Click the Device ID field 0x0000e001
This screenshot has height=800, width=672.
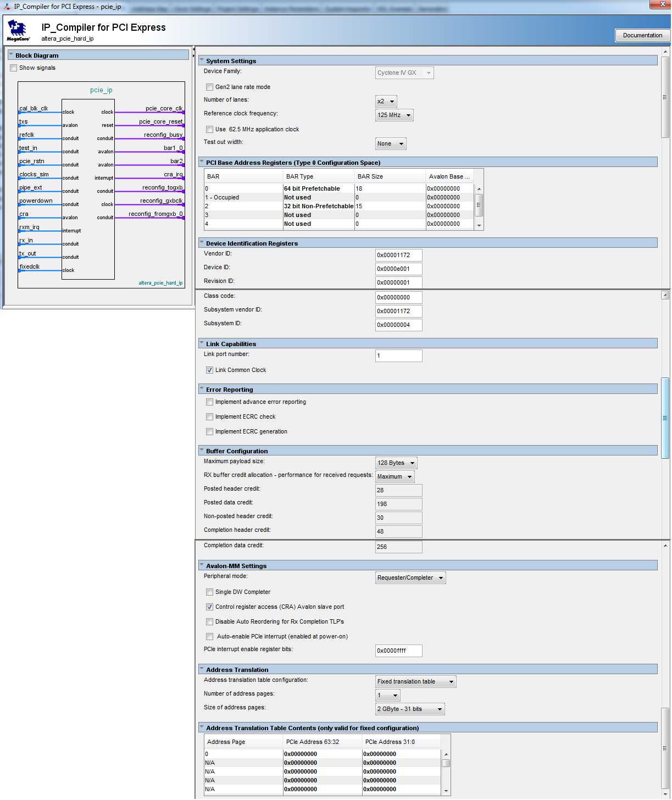click(398, 269)
